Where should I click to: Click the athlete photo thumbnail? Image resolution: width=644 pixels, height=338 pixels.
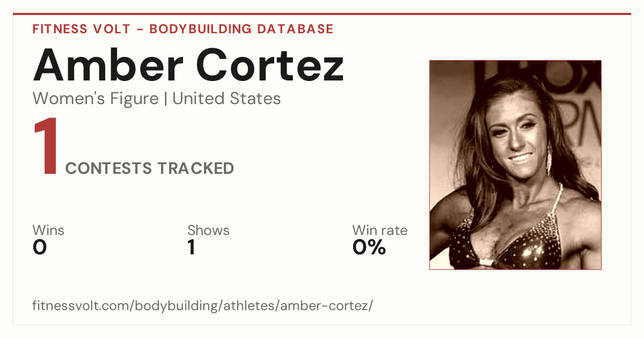coord(515,165)
